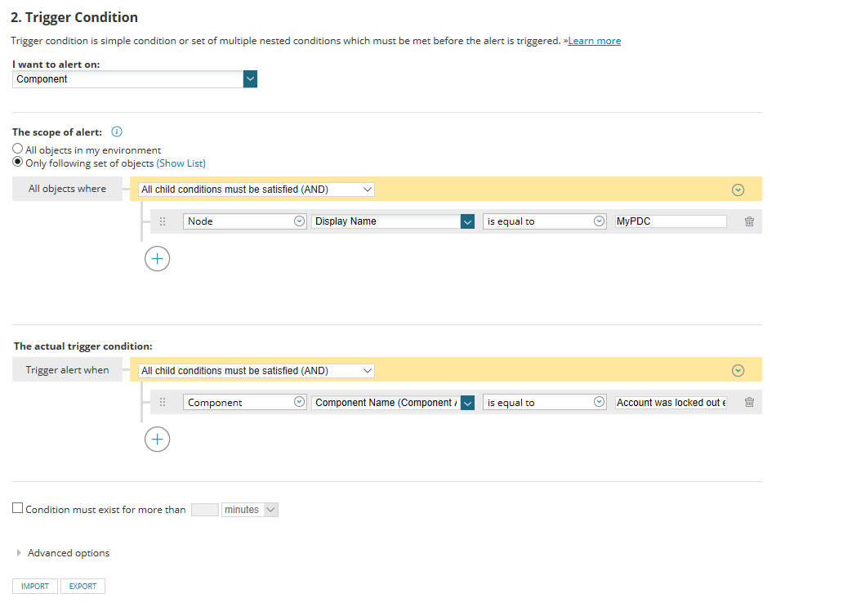Click drag handle of the Node condition row
Viewport: 843px width, 616px height.
(163, 221)
